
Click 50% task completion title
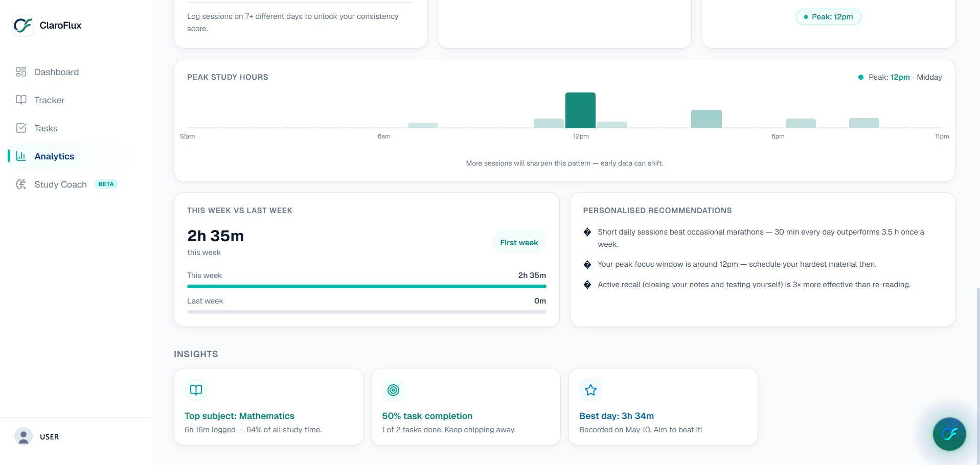pyautogui.click(x=427, y=416)
